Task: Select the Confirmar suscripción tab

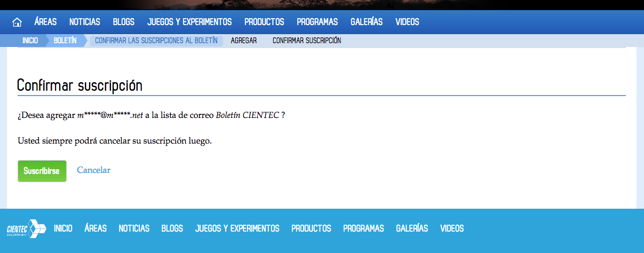Action: [x=307, y=41]
